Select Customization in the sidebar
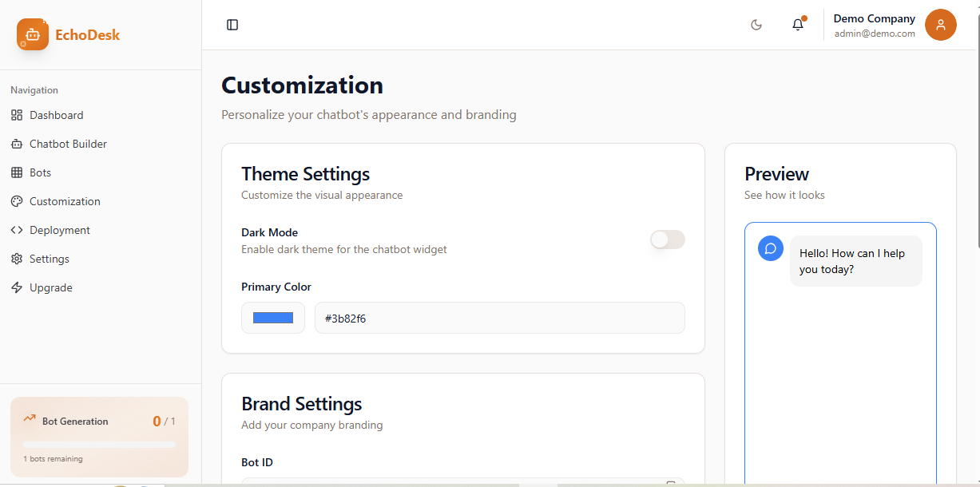Image resolution: width=980 pixels, height=487 pixels. pyautogui.click(x=65, y=201)
